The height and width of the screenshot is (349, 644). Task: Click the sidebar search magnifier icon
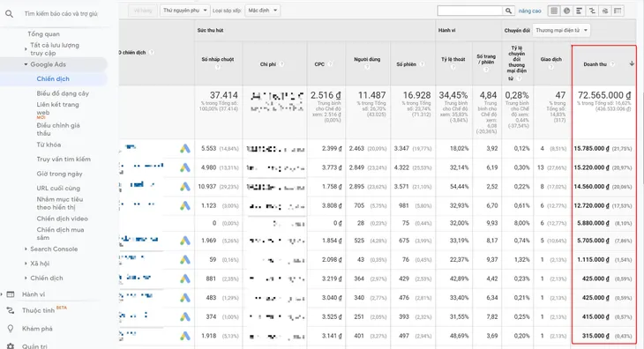(9, 14)
